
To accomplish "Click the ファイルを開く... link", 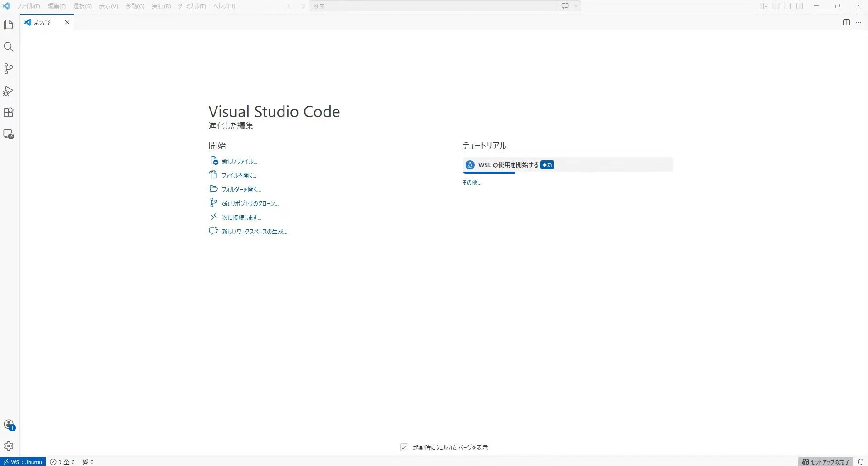I will coord(239,175).
